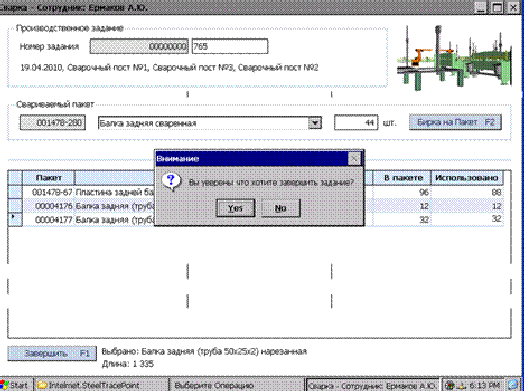The width and height of the screenshot is (524, 391).
Task: Switch to Intelmet.SteelTracePoint taskbar item
Action: (102, 385)
